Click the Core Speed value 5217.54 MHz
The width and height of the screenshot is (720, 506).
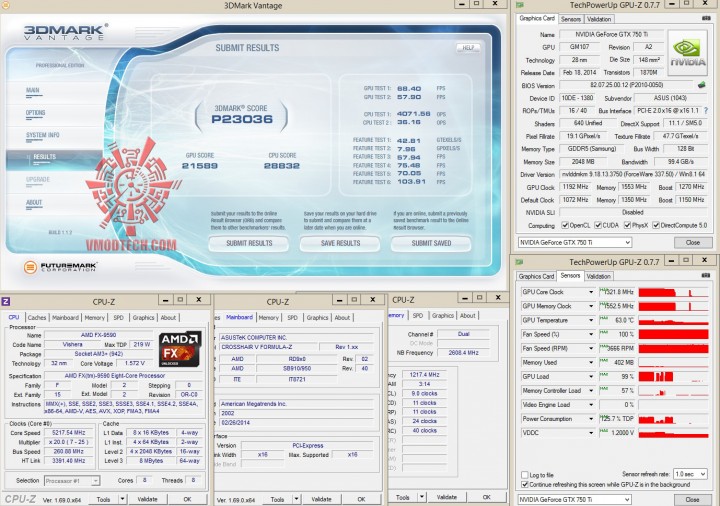pyautogui.click(x=68, y=433)
